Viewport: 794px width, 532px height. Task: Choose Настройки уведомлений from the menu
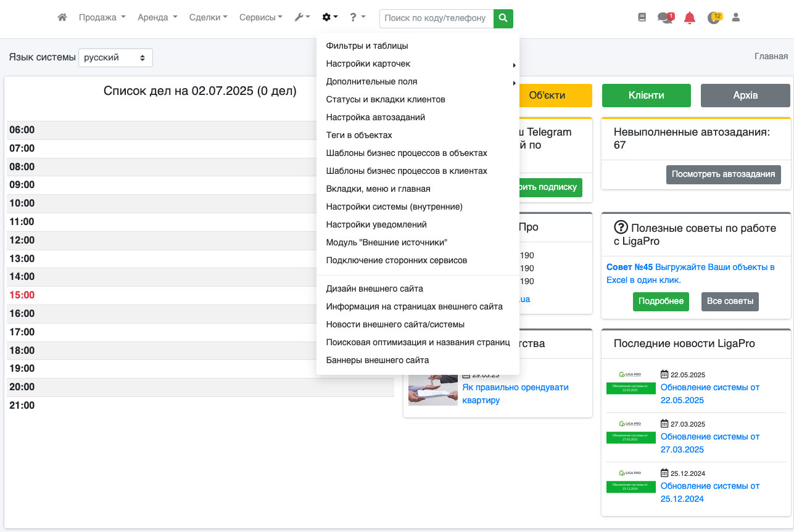pyautogui.click(x=376, y=225)
